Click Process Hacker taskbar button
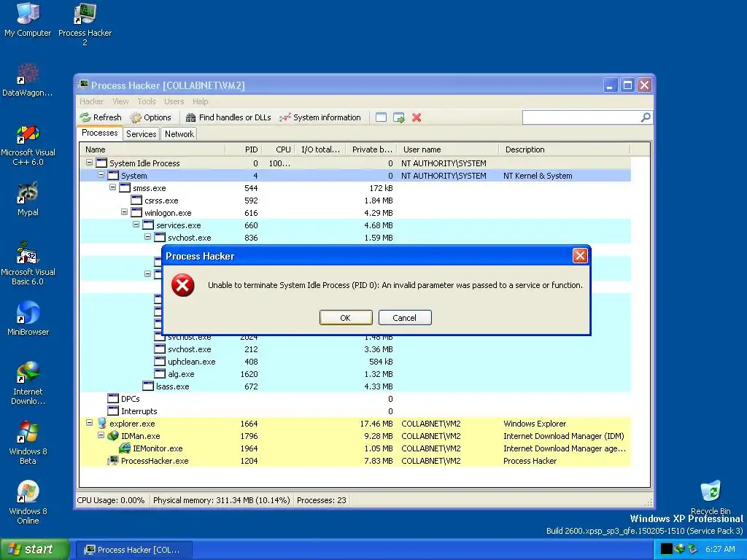Image resolution: width=747 pixels, height=560 pixels. [x=135, y=550]
